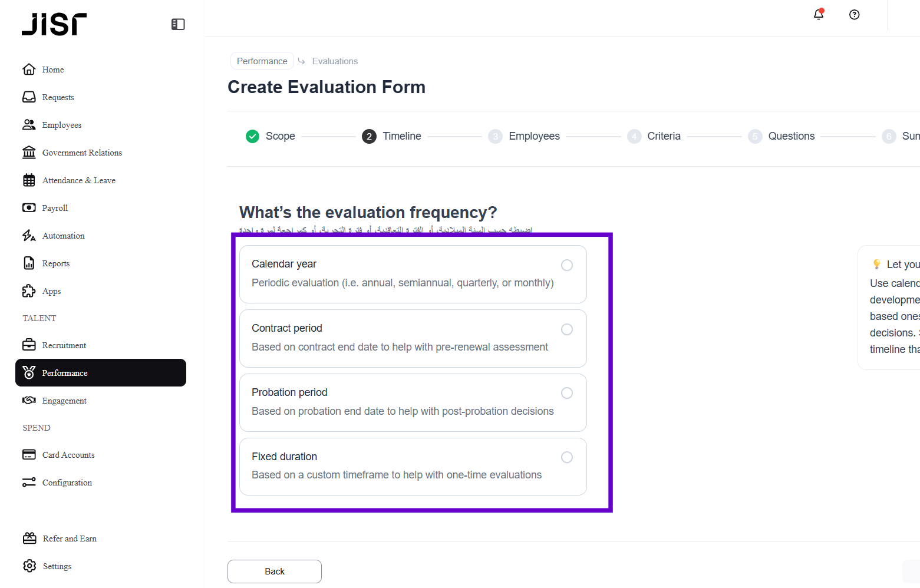This screenshot has width=920, height=588.
Task: Go to the completed Scope step
Action: [271, 136]
